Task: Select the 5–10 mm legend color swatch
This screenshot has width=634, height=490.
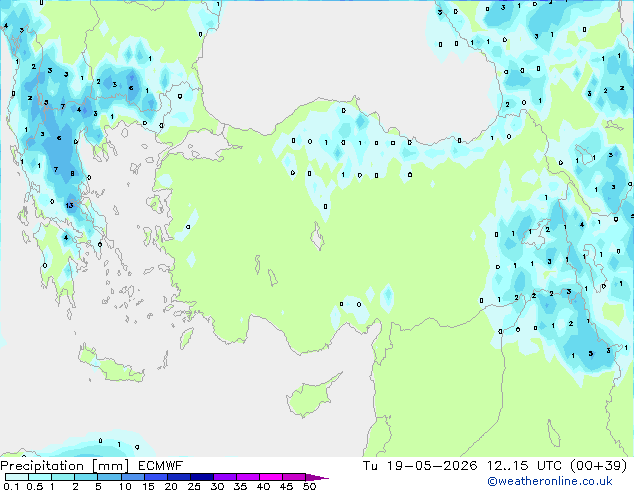Action: tap(109, 477)
